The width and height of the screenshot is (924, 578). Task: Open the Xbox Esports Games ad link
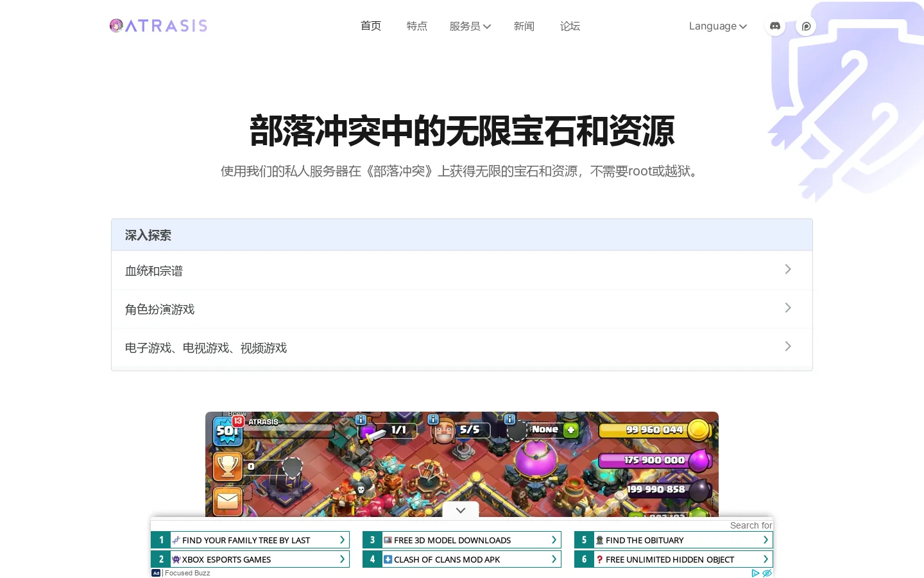click(250, 559)
